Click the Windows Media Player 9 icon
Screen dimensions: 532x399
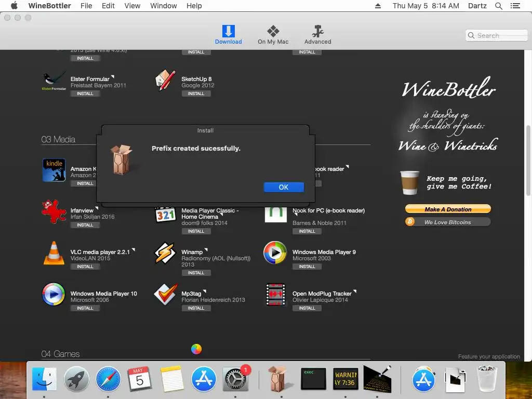pyautogui.click(x=275, y=253)
